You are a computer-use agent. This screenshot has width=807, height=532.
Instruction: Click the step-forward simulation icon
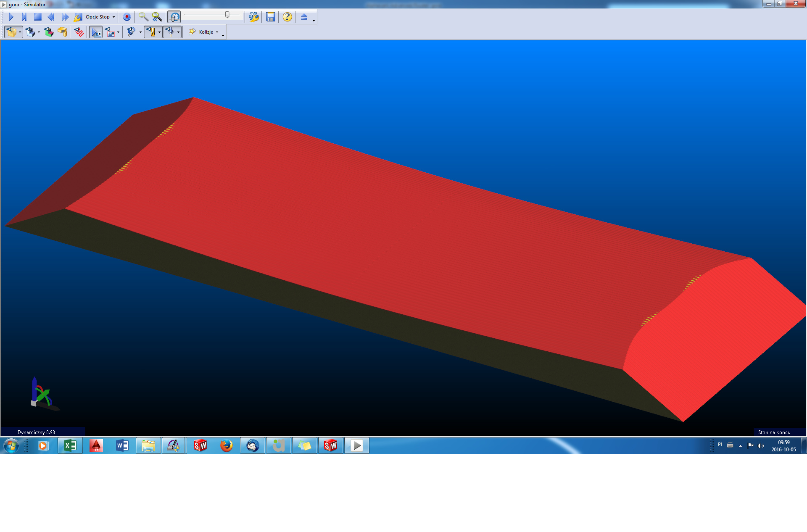click(x=24, y=17)
